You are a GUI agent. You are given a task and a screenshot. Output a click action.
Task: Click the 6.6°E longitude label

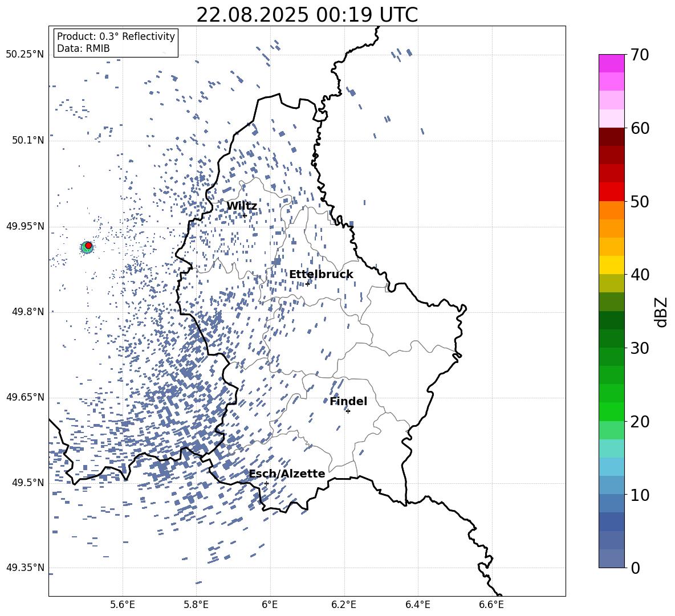coord(491,605)
